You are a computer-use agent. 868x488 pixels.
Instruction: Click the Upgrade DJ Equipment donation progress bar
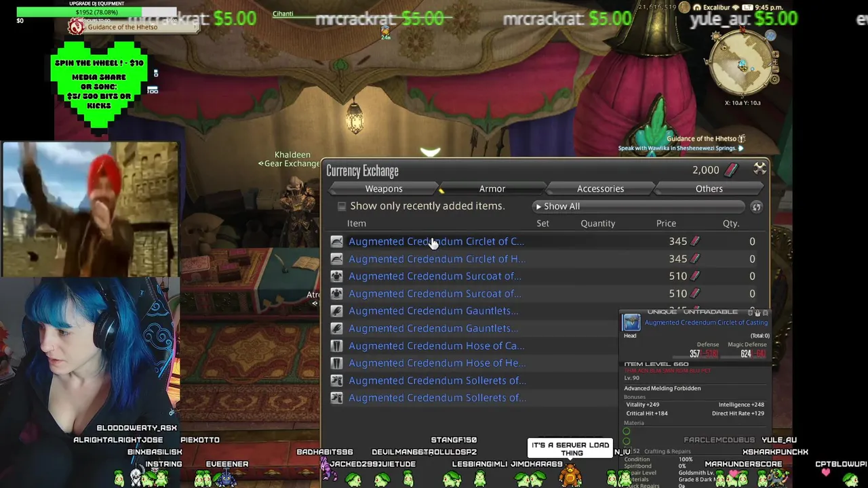(96, 12)
